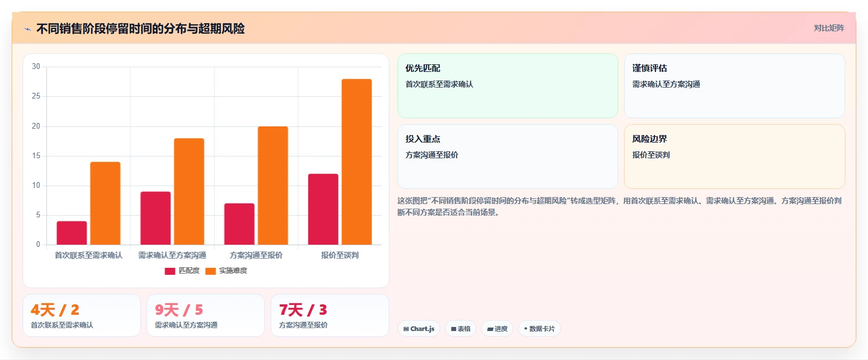The width and height of the screenshot is (868, 360).
Task: Click y-axis value 30
Action: (x=36, y=67)
